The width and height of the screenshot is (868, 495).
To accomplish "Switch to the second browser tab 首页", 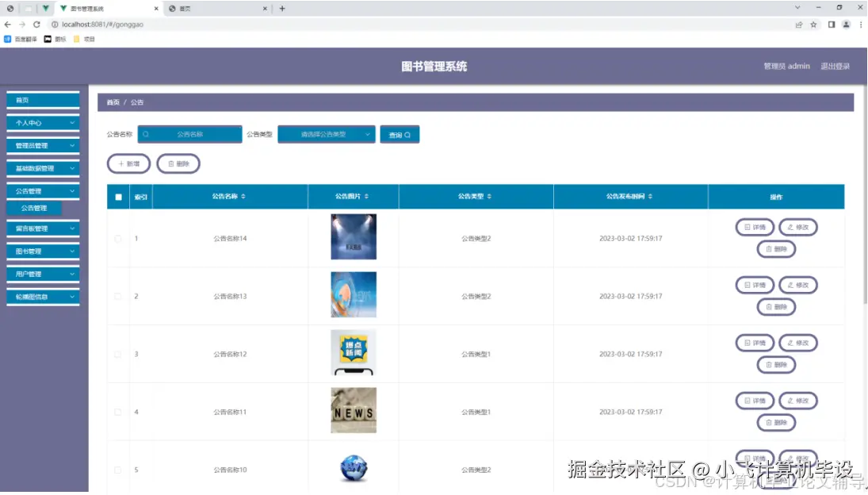I will (218, 8).
